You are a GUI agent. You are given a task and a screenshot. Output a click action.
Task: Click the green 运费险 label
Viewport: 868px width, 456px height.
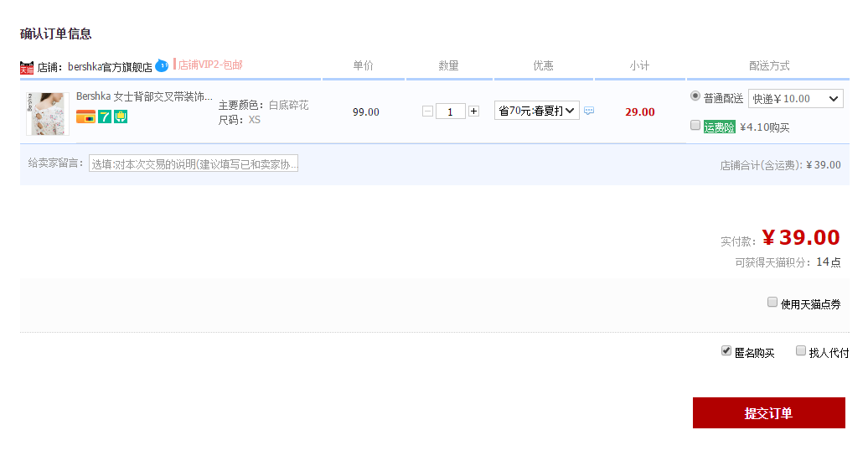tap(719, 127)
